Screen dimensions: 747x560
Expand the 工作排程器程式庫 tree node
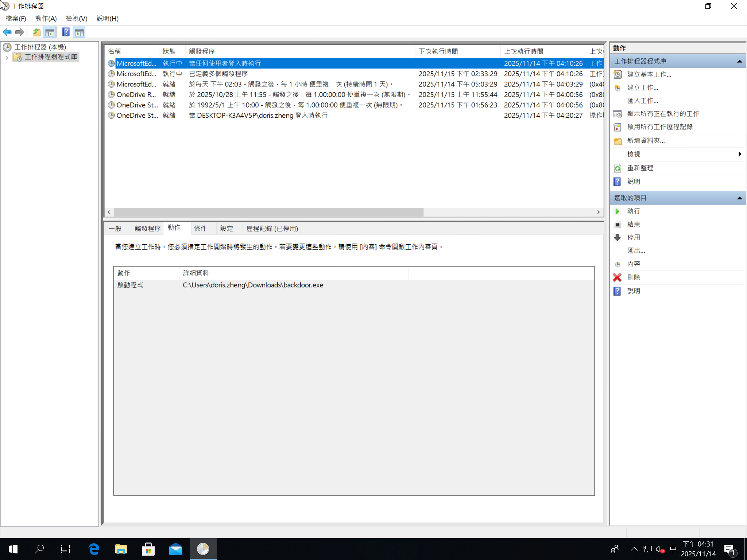pyautogui.click(x=7, y=57)
